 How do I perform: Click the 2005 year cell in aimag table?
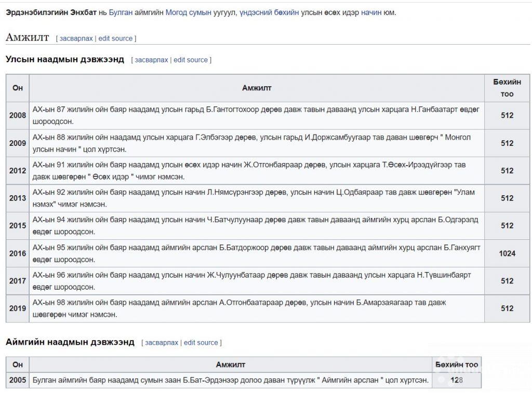pyautogui.click(x=18, y=380)
